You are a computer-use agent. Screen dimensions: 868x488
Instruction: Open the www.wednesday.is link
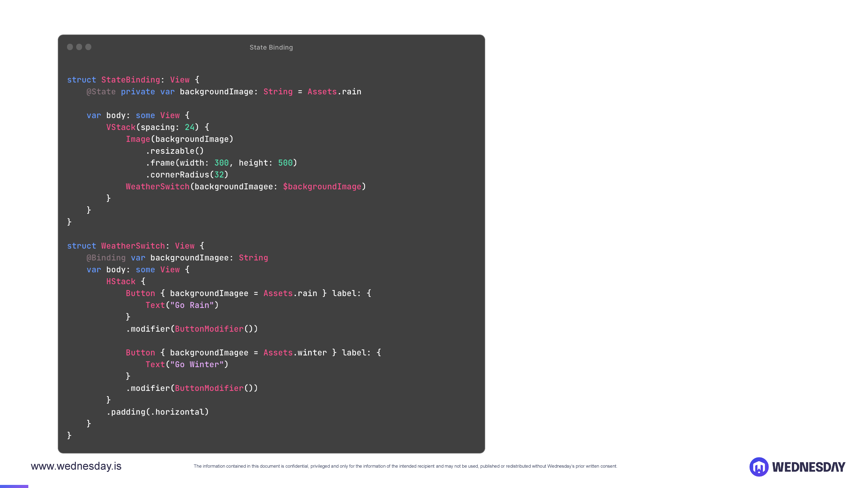pyautogui.click(x=76, y=466)
